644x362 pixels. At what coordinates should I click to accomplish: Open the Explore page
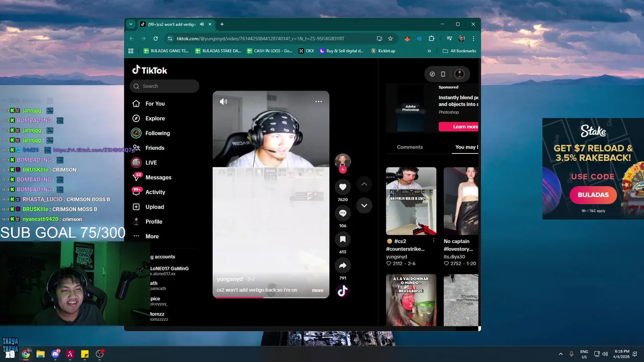click(x=155, y=118)
